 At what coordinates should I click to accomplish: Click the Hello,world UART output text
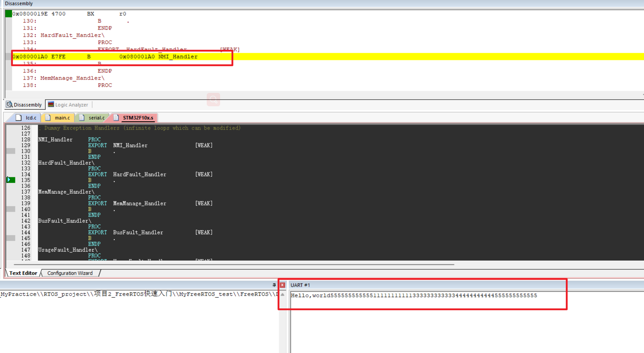414,296
